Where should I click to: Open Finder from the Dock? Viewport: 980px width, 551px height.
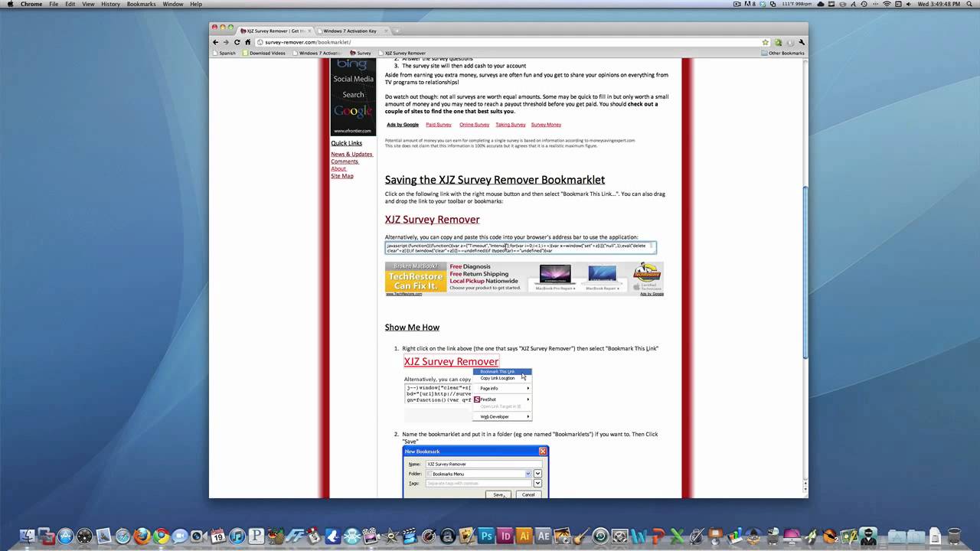pyautogui.click(x=28, y=536)
